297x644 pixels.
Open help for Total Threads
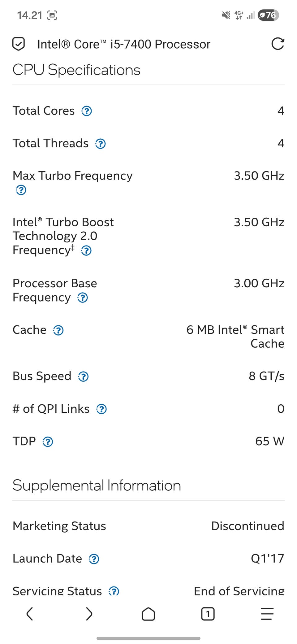tap(100, 144)
